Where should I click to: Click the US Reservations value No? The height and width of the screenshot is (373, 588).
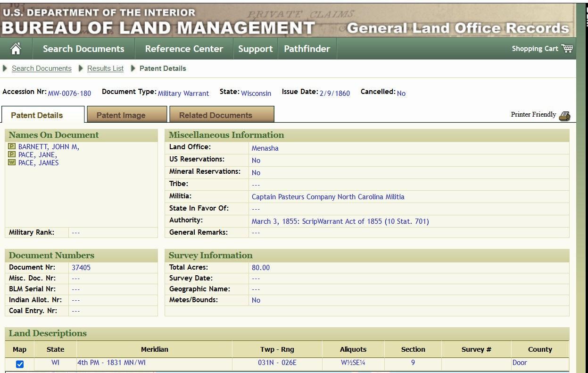click(x=256, y=161)
